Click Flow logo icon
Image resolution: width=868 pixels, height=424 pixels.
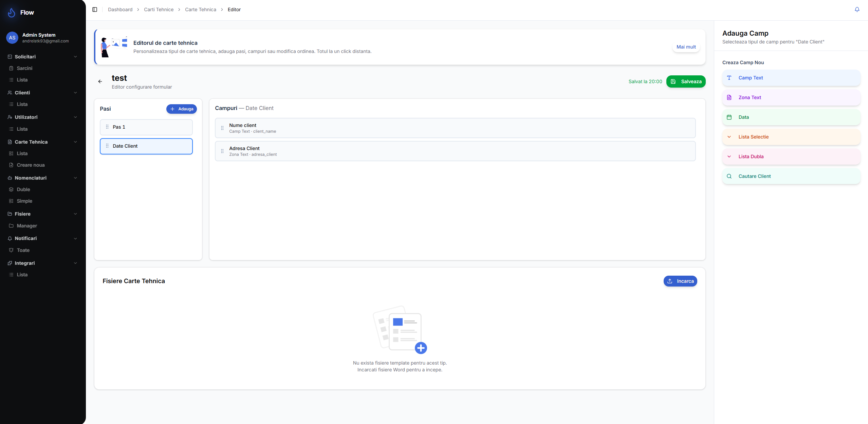12,13
